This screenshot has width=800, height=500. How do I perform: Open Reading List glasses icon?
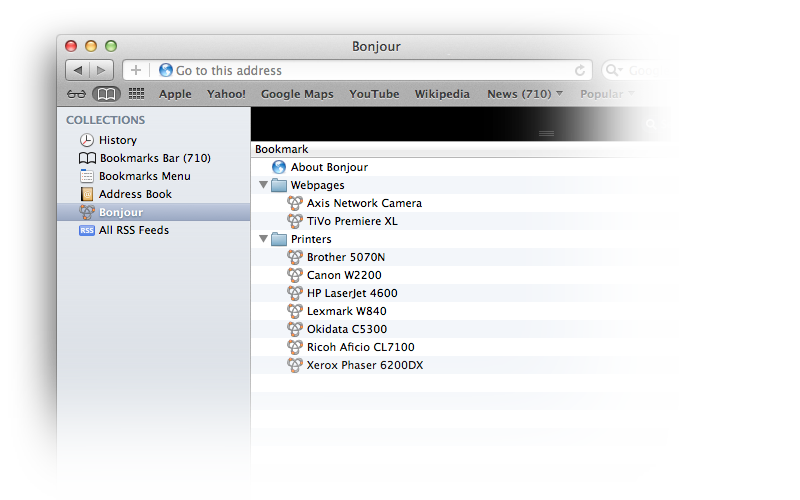point(77,94)
